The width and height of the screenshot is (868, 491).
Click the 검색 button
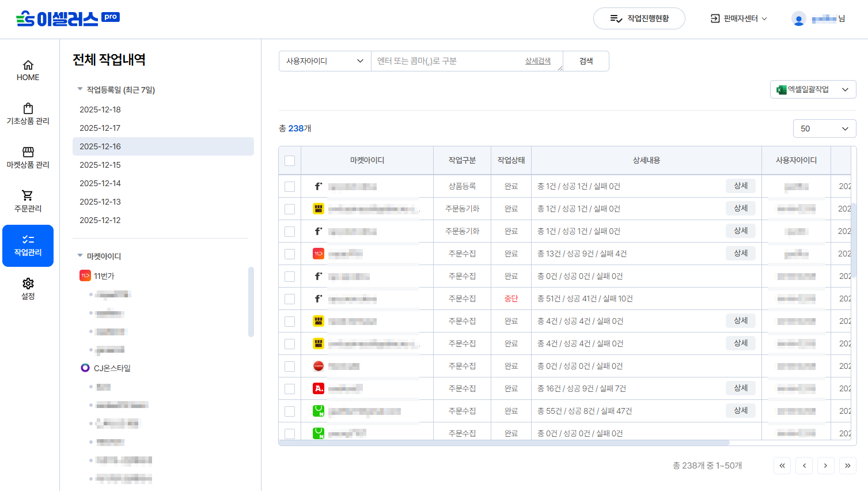click(586, 61)
